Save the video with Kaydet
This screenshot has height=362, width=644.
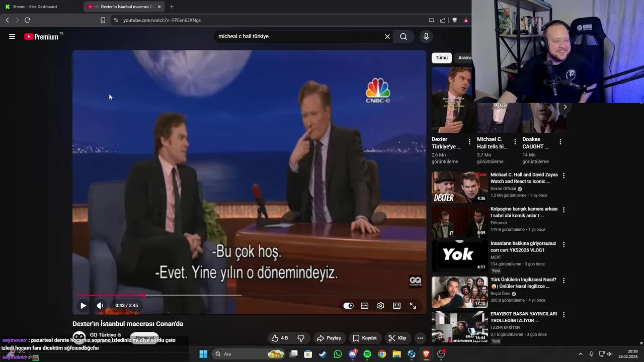coord(365,338)
